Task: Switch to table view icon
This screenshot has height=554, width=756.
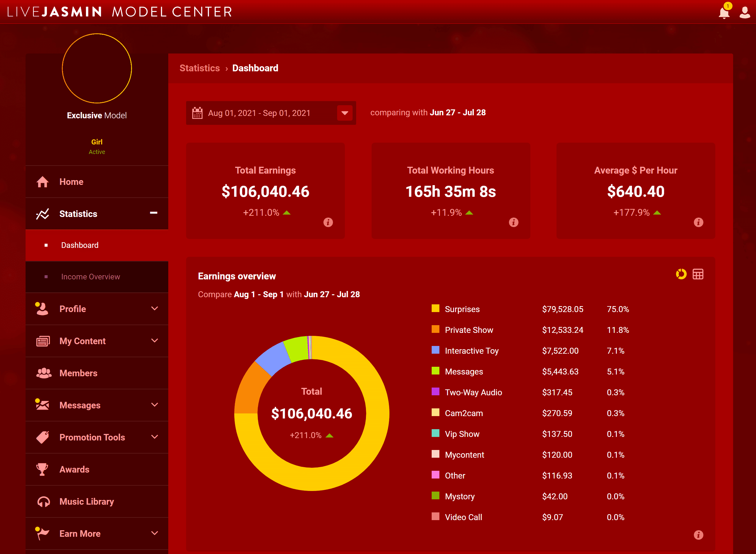Action: pyautogui.click(x=698, y=274)
